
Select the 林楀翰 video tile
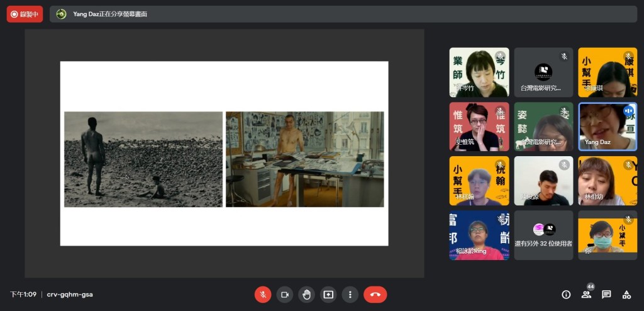pyautogui.click(x=479, y=181)
